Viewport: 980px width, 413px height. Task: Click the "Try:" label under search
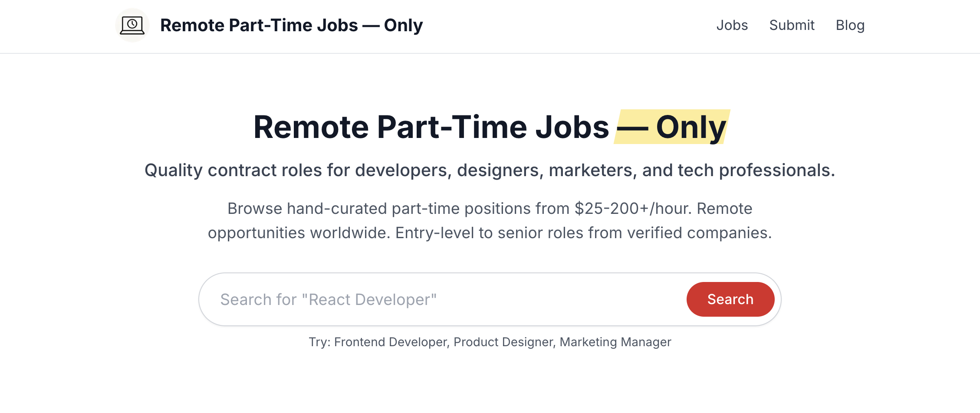[x=319, y=342]
